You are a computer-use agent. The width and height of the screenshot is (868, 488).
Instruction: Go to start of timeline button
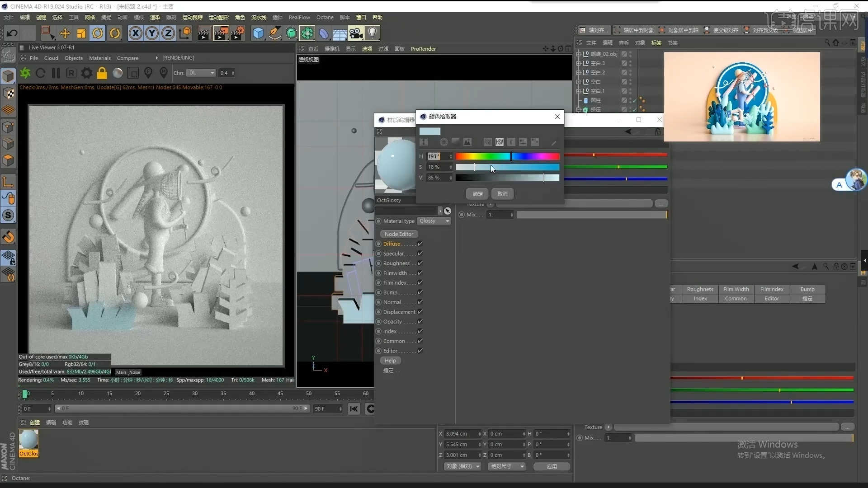(x=354, y=409)
